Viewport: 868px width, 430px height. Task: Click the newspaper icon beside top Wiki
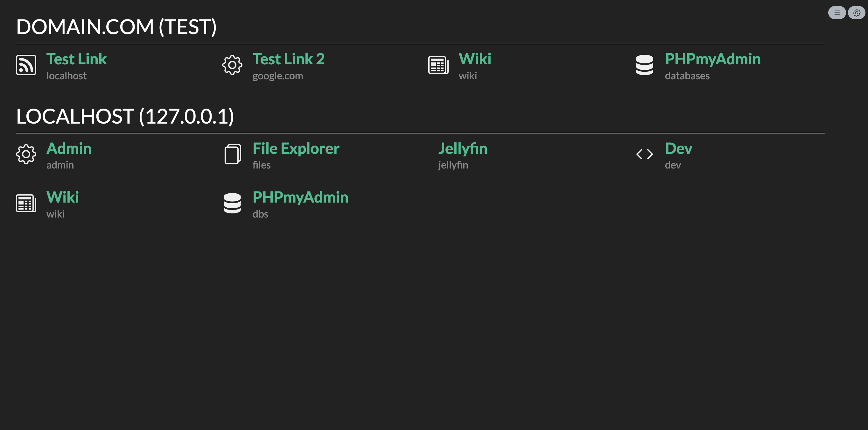(x=438, y=65)
